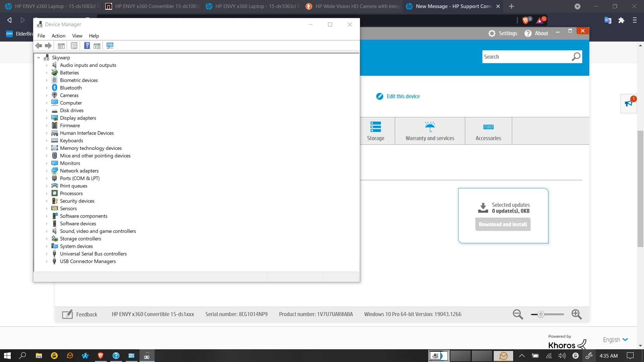The image size is (644, 362).
Task: Click Download and install button
Action: coord(503,224)
